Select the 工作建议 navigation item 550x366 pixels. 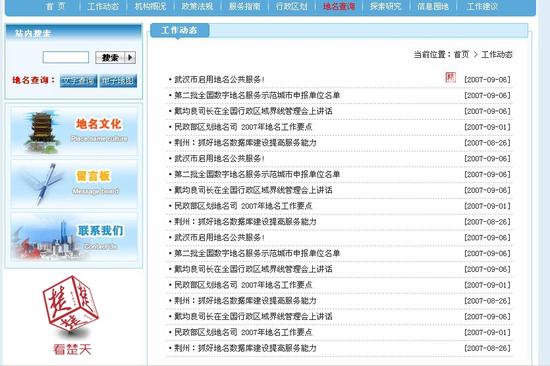(x=483, y=6)
